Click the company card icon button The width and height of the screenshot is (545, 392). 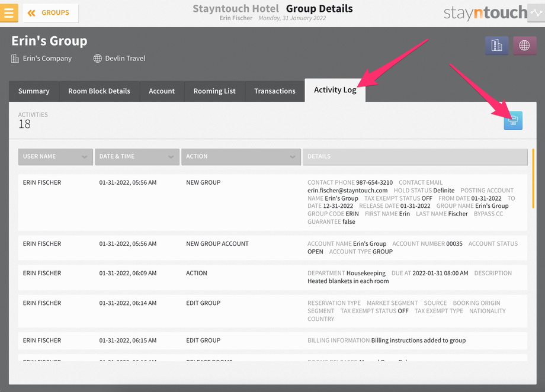point(496,46)
